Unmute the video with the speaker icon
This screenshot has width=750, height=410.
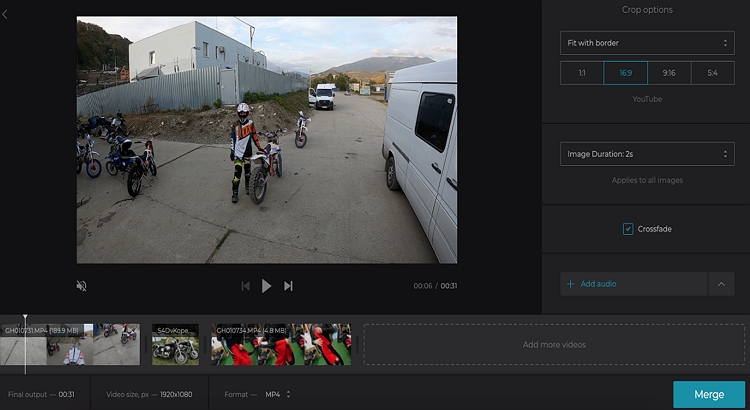click(x=82, y=286)
